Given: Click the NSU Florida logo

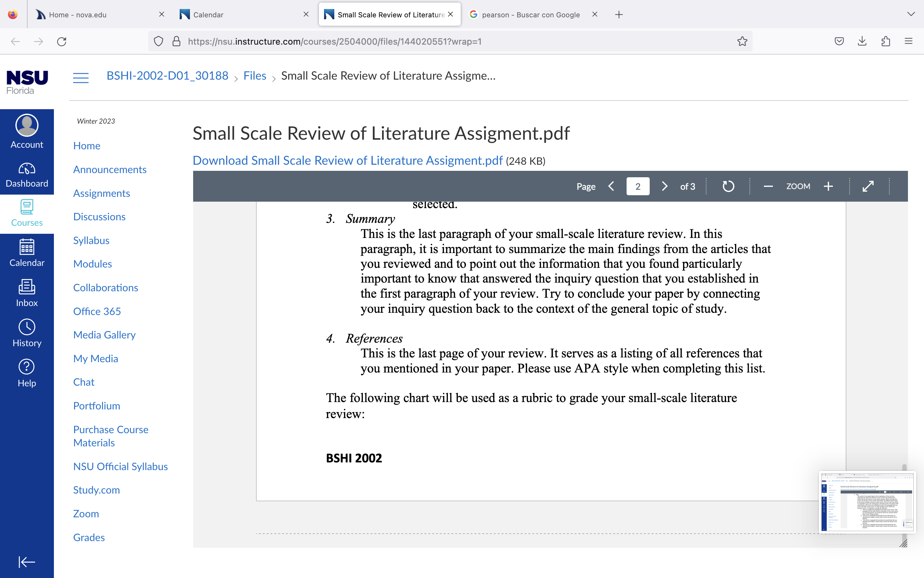Looking at the screenshot, I should (x=27, y=82).
